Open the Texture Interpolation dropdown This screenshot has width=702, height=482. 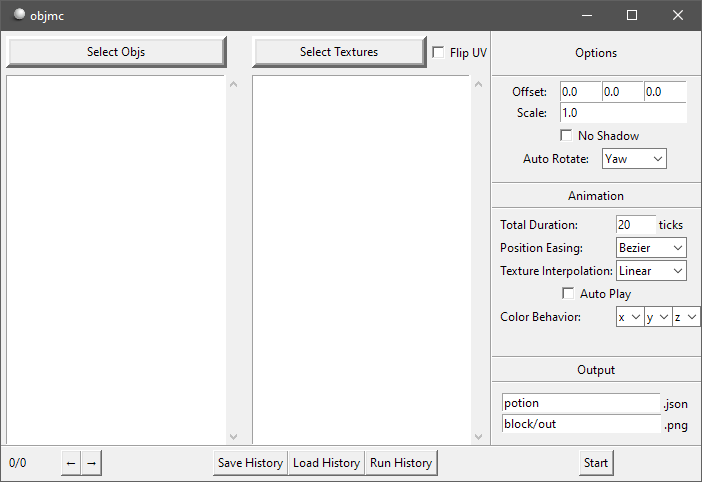coord(651,270)
